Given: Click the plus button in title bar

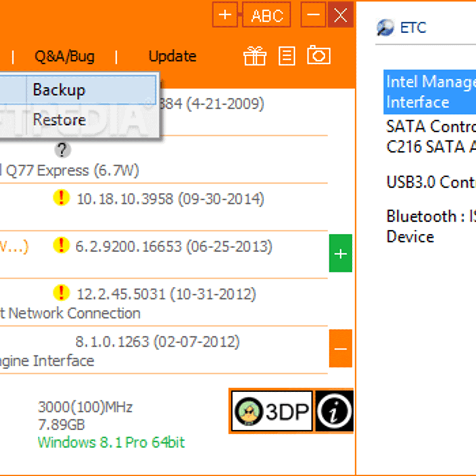Looking at the screenshot, I should click(x=225, y=15).
